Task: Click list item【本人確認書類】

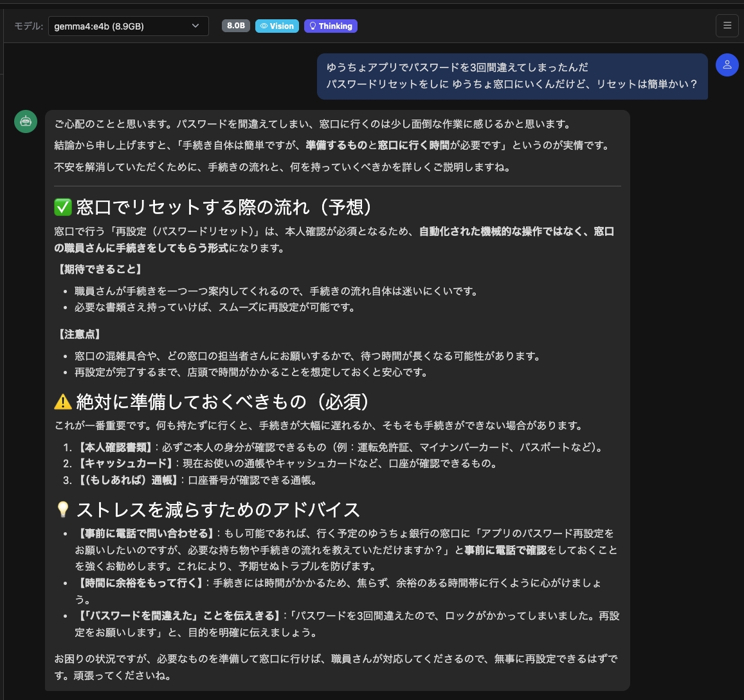Action: pos(340,447)
